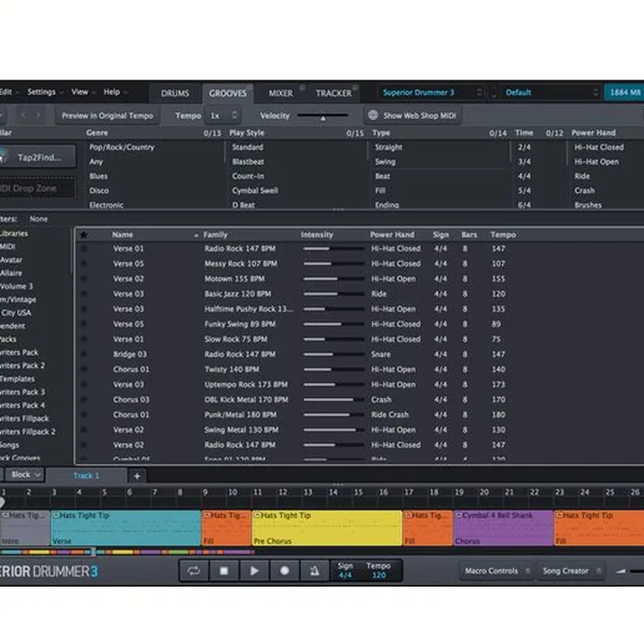The image size is (644, 644).
Task: Favorite the Basic Jazz 120 BPM groove
Action: pos(83,294)
